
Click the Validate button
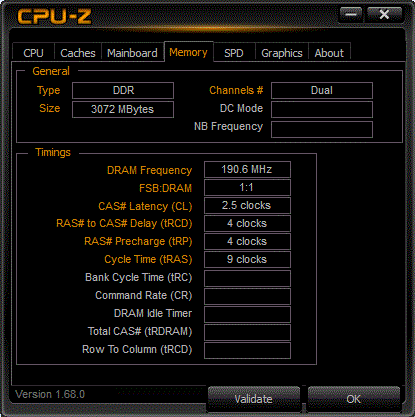(x=254, y=399)
